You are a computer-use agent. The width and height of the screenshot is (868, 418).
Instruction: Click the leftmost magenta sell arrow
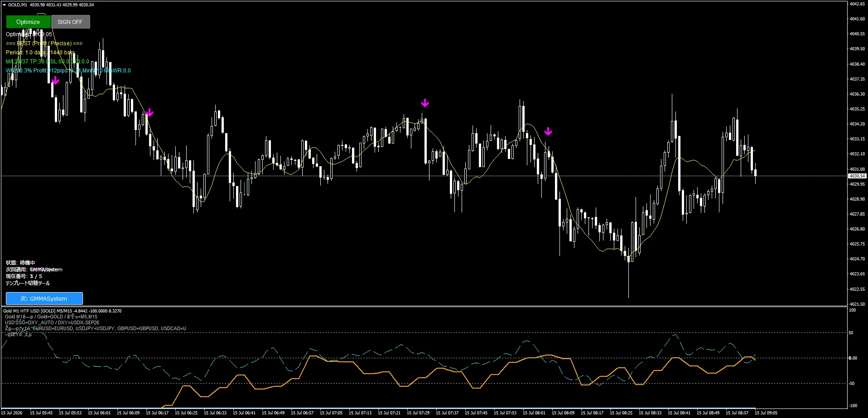[x=55, y=81]
